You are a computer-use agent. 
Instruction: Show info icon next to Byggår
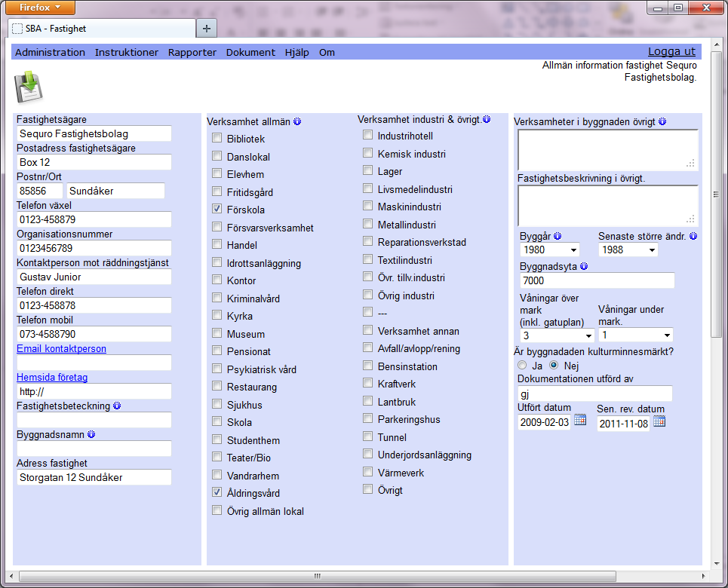[x=558, y=236]
